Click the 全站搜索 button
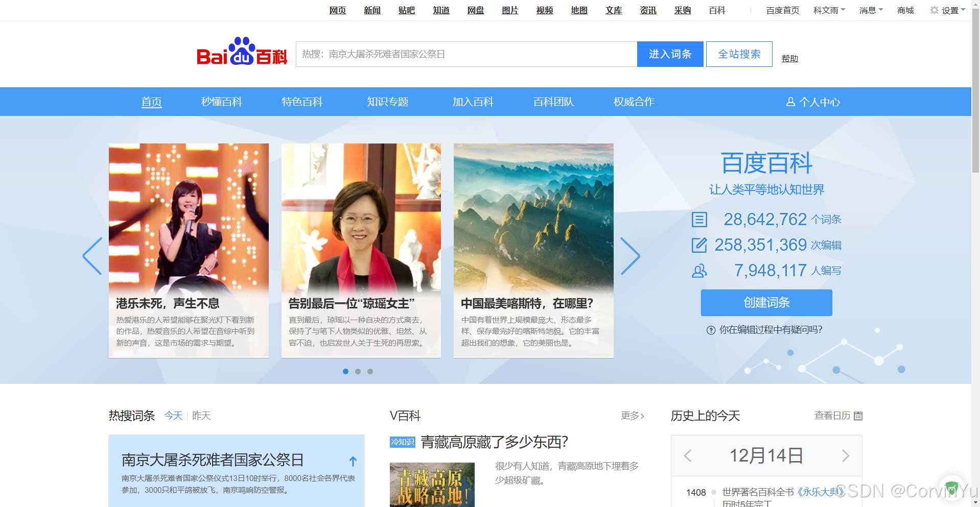The width and height of the screenshot is (980, 507). (x=739, y=54)
